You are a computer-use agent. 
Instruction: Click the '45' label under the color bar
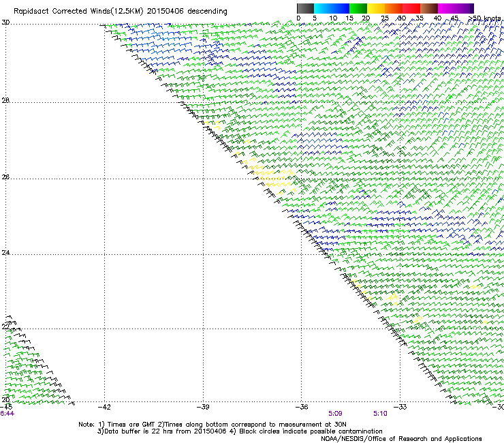[x=454, y=18]
